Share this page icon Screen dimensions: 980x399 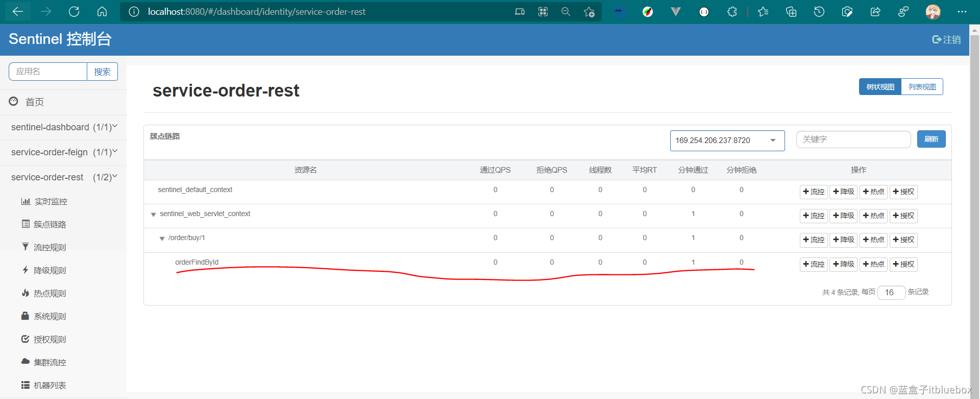pos(875,12)
